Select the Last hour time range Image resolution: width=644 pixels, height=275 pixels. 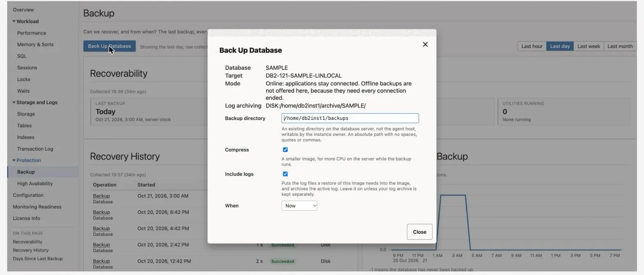pyautogui.click(x=532, y=46)
